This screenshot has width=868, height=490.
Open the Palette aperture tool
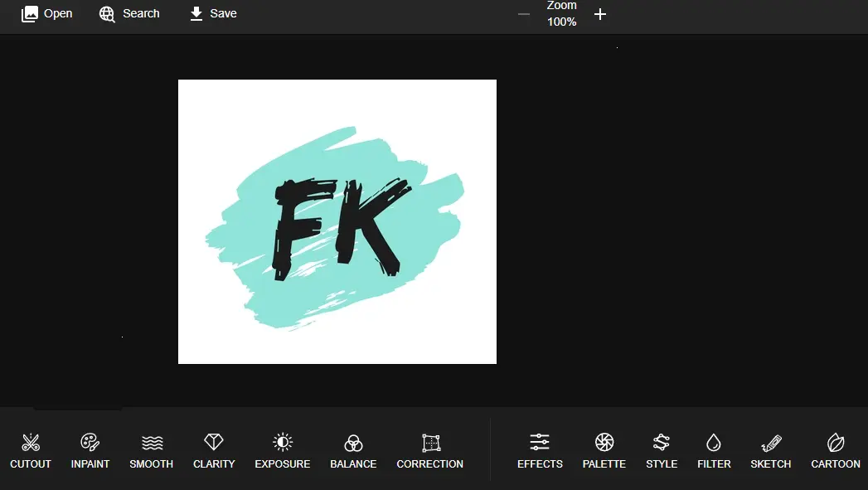pyautogui.click(x=604, y=451)
